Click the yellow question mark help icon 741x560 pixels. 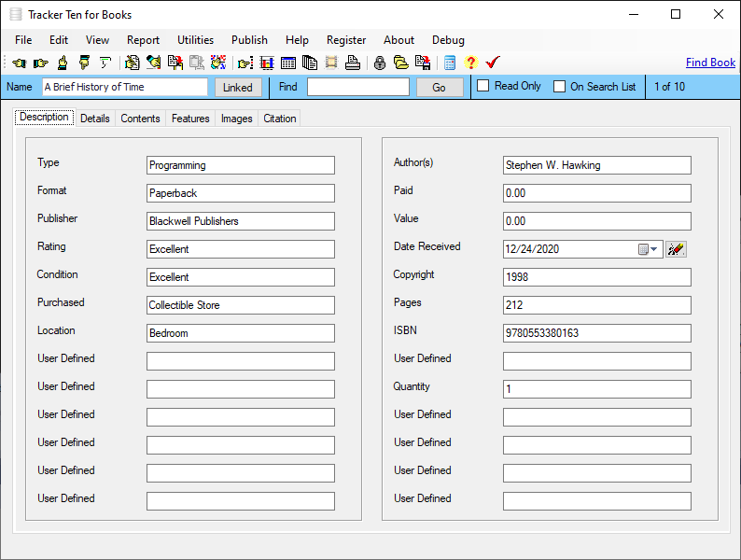470,63
